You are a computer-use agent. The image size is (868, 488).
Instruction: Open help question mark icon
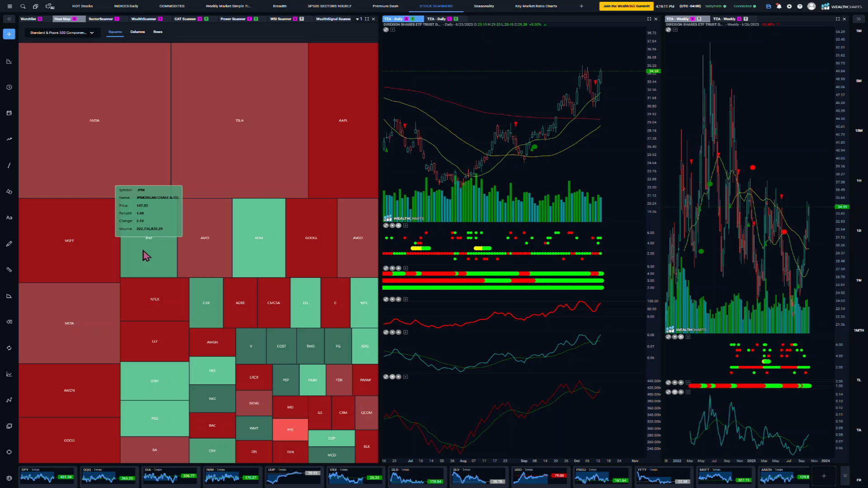click(x=800, y=6)
